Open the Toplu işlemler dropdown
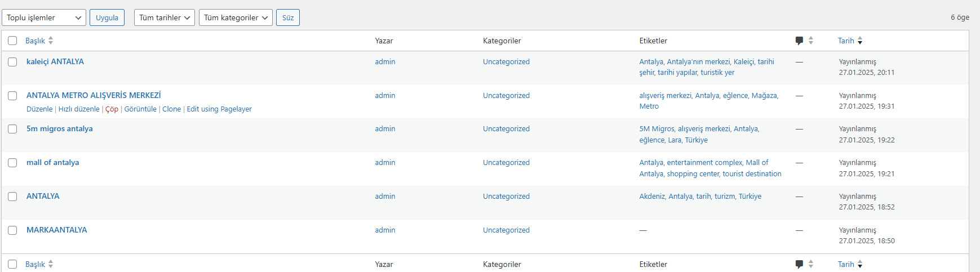The image size is (980, 272). point(44,17)
